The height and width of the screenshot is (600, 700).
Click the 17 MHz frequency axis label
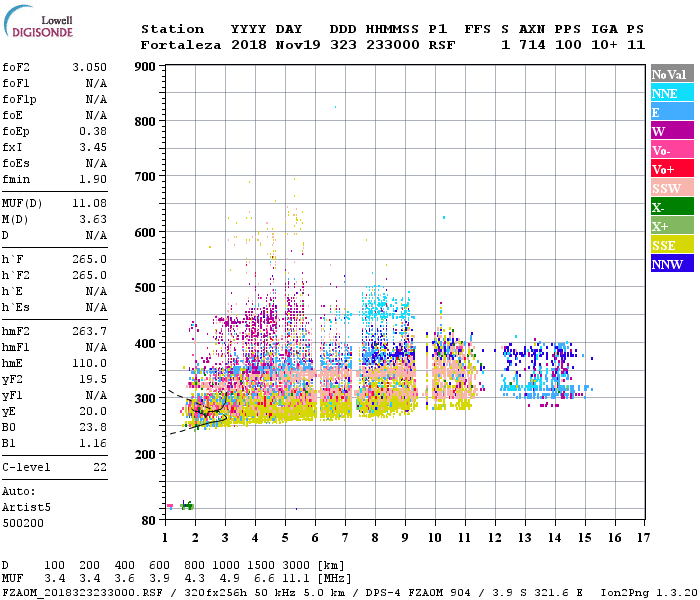pos(643,538)
